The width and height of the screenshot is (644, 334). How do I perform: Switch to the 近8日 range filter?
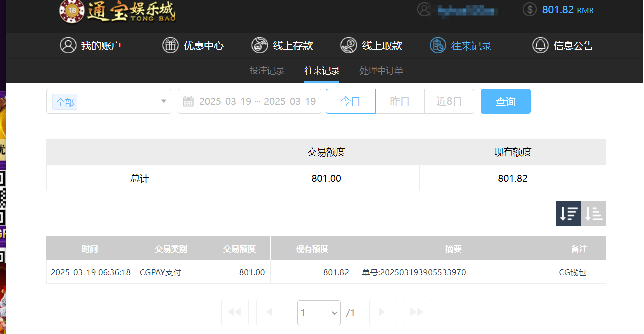pos(449,101)
